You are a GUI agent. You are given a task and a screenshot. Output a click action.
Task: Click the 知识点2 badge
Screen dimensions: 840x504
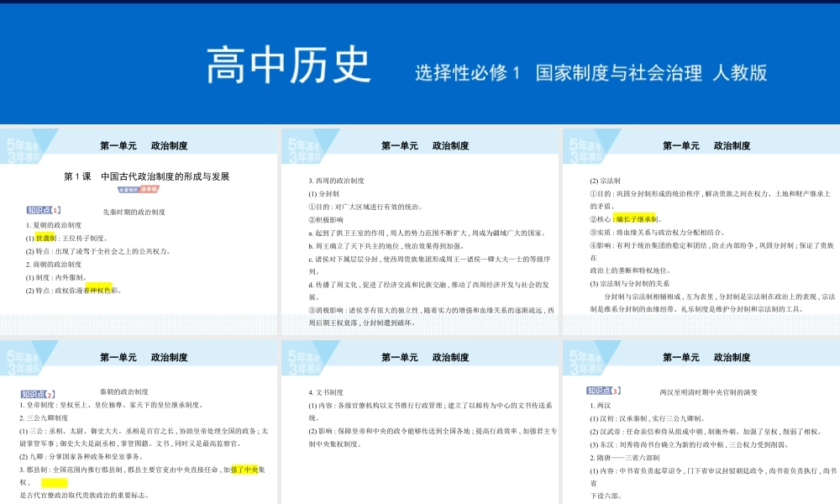tap(38, 394)
